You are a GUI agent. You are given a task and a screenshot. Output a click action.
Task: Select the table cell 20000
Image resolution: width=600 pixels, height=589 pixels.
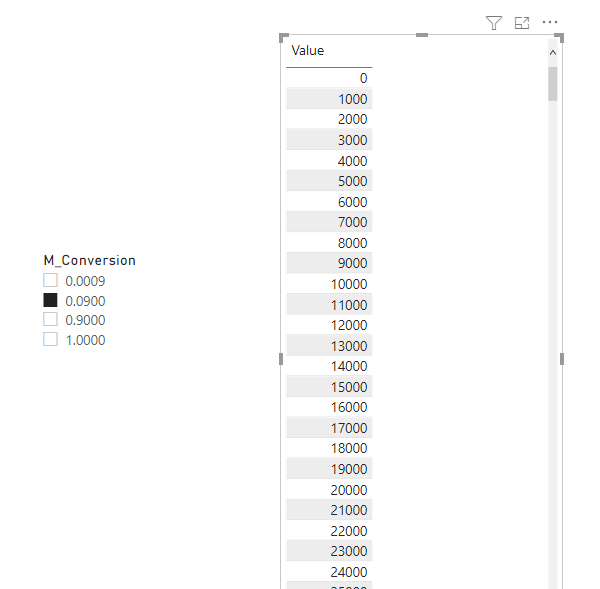pyautogui.click(x=329, y=489)
